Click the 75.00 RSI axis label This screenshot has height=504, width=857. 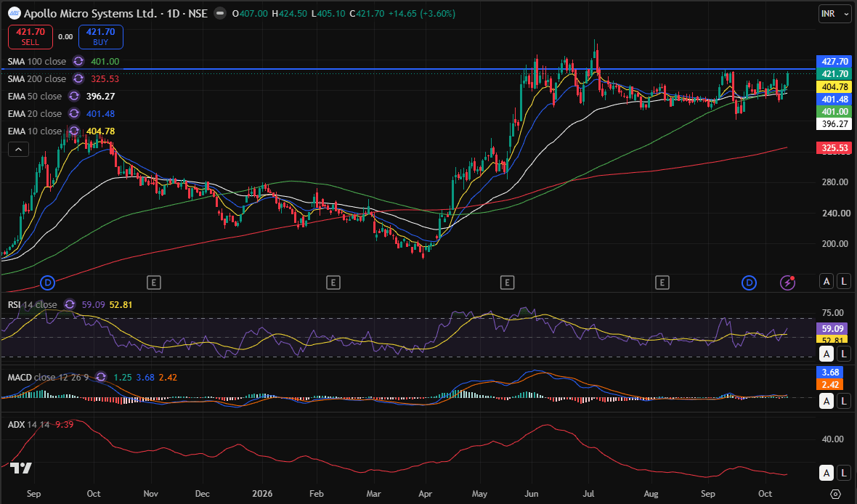(x=833, y=313)
